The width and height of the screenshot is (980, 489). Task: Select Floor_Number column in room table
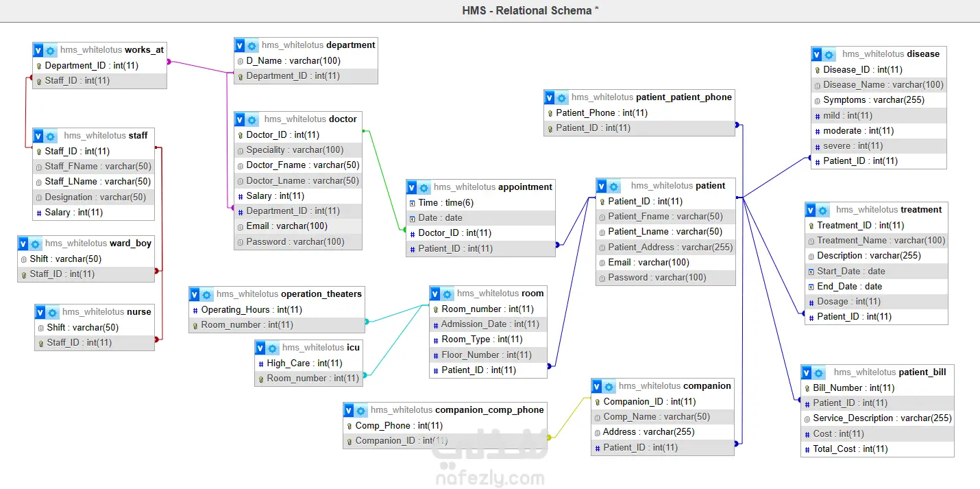[489, 355]
